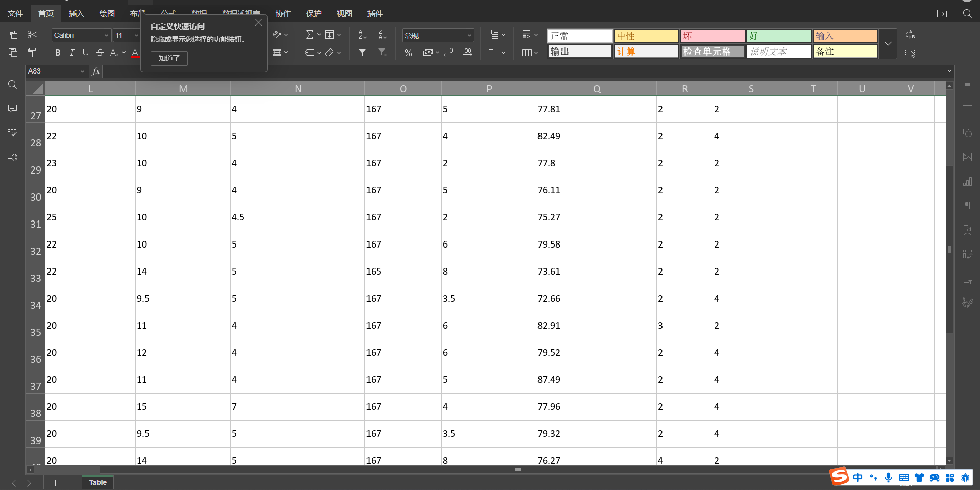Add a new sheet with plus icon
980x490 pixels.
[55, 483]
